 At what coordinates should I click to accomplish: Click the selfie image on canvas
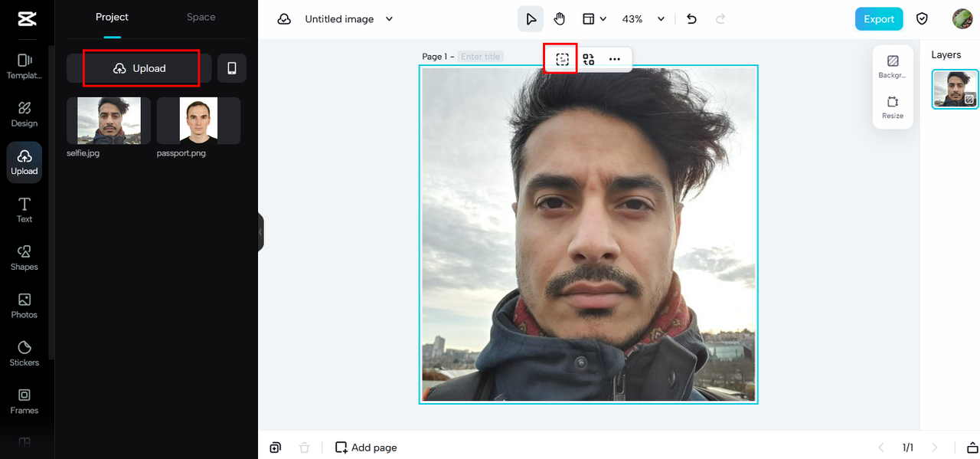pyautogui.click(x=588, y=234)
